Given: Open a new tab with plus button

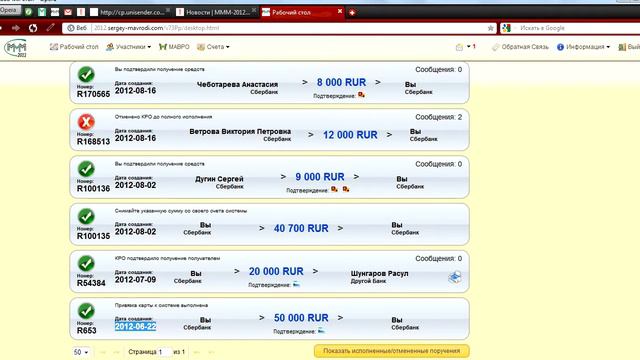Looking at the screenshot, I should point(352,13).
